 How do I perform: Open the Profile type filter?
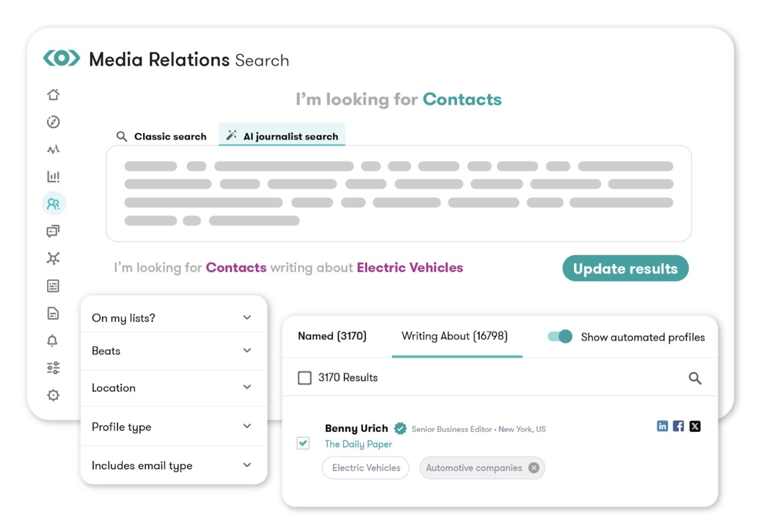click(x=173, y=426)
